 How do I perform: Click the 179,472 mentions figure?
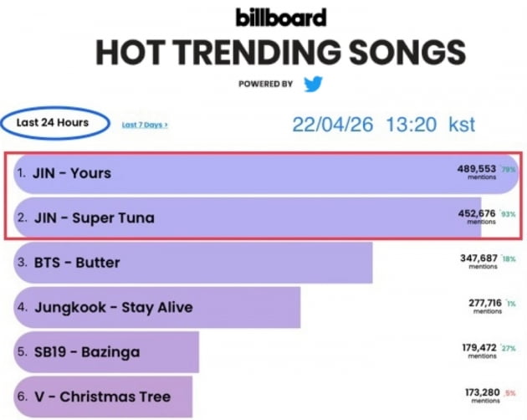click(479, 351)
